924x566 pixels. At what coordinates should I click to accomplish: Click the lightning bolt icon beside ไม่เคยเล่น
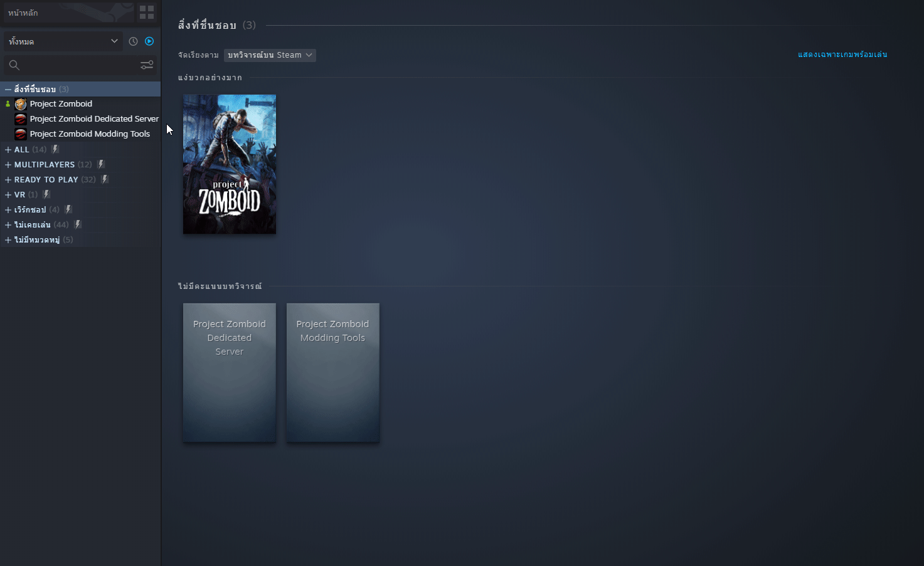tap(78, 224)
